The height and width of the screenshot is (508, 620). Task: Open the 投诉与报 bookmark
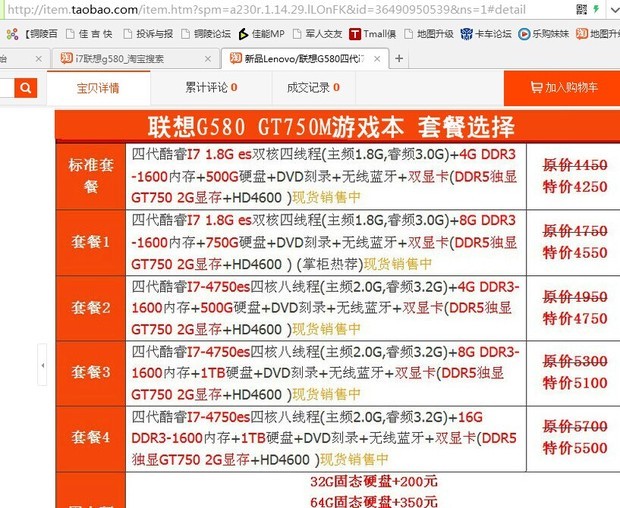pos(148,34)
